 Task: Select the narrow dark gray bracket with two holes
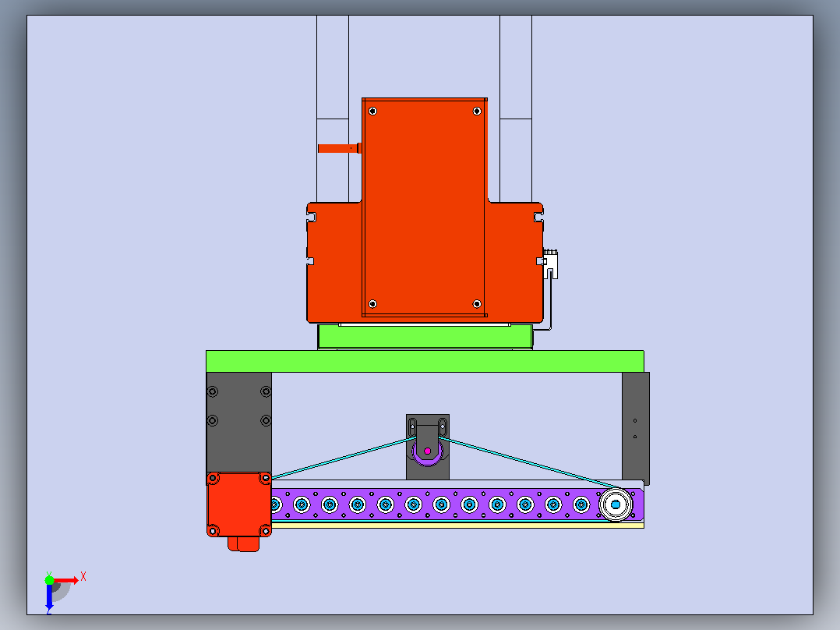635,428
